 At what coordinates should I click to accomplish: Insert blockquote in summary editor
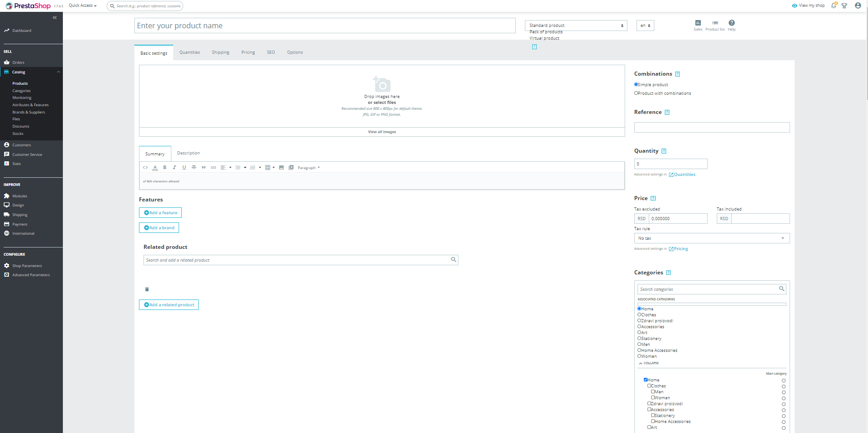point(204,168)
